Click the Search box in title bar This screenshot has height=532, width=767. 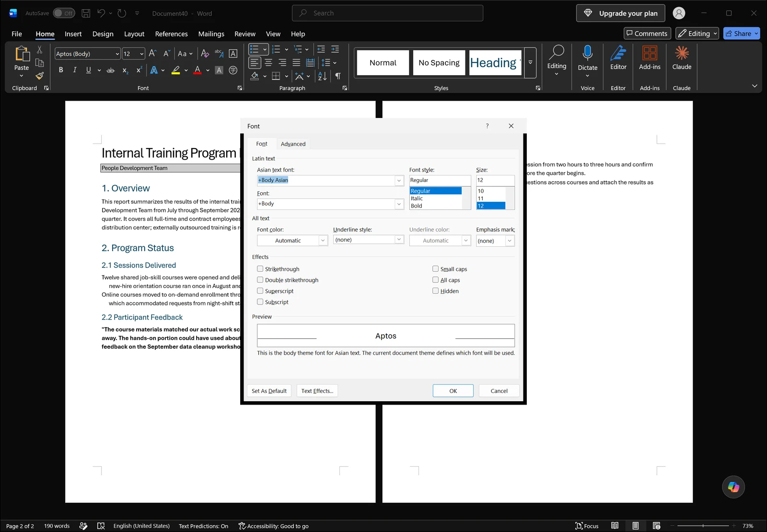coord(387,13)
